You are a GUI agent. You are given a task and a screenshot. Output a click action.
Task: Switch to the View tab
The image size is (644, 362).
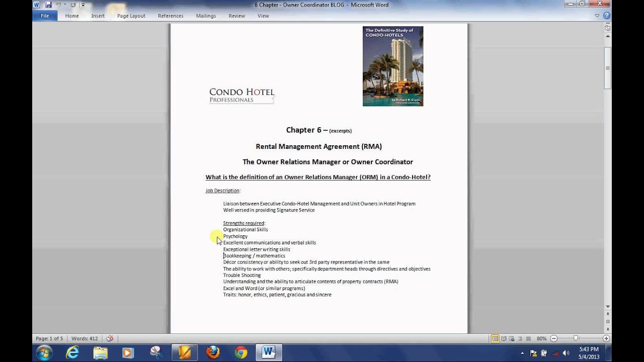pos(263,16)
